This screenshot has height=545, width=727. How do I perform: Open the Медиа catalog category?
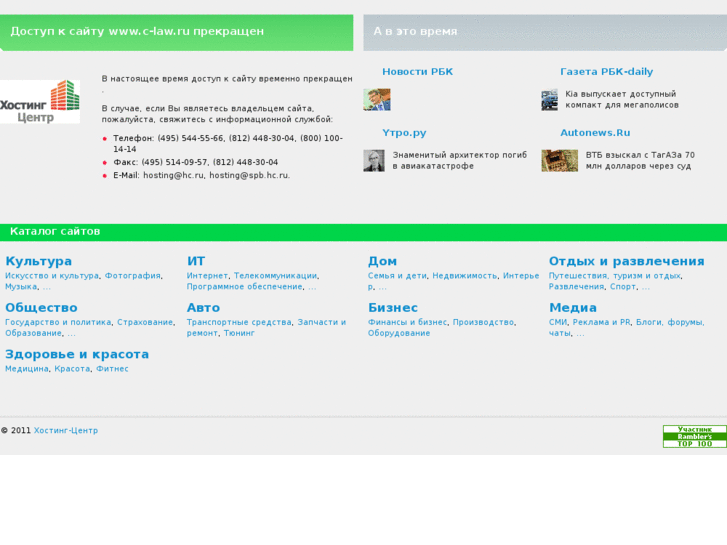point(573,308)
